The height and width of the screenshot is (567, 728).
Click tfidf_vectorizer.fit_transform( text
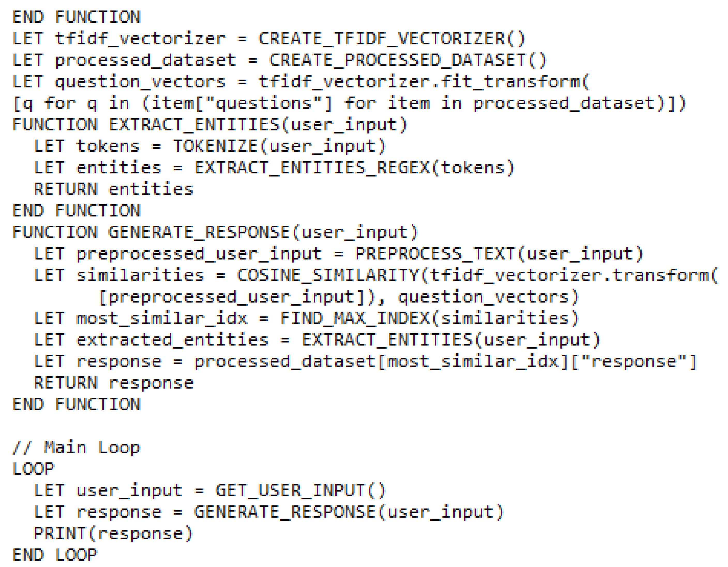pyautogui.click(x=424, y=82)
